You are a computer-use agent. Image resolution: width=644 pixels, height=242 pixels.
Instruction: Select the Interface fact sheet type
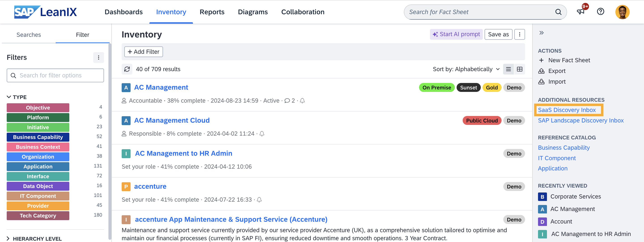pyautogui.click(x=38, y=176)
